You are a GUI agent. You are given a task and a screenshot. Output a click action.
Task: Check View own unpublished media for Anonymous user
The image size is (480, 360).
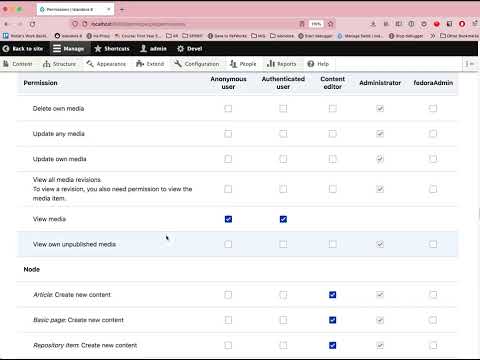click(228, 244)
